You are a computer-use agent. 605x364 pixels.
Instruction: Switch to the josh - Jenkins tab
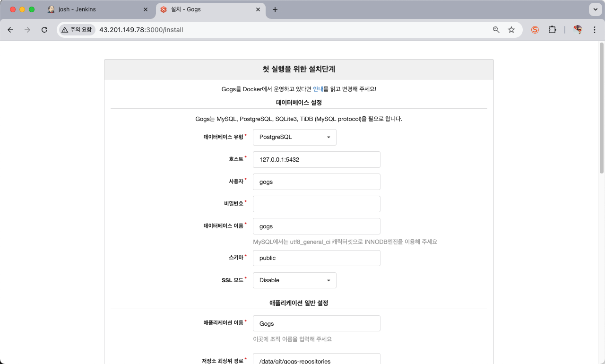pos(98,9)
